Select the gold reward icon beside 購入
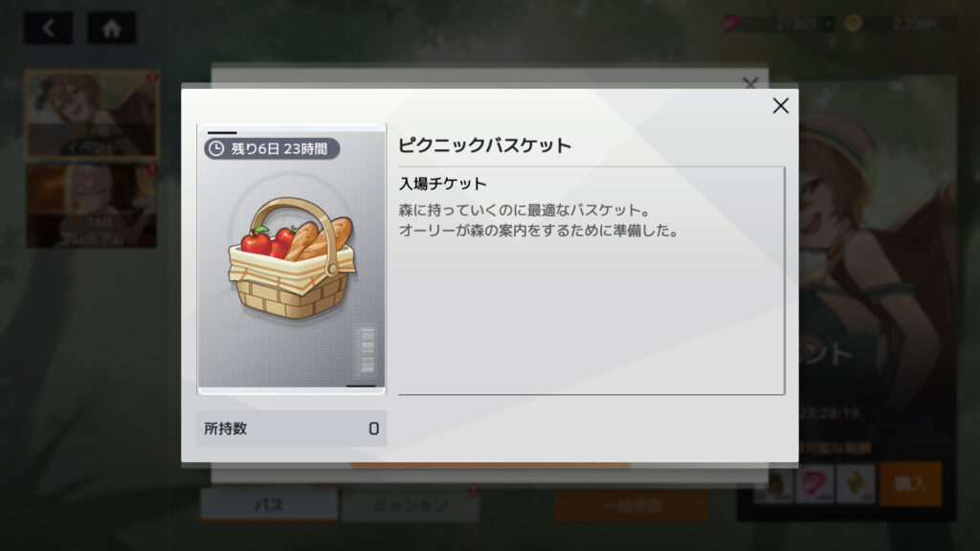The height and width of the screenshot is (551, 980). [856, 483]
